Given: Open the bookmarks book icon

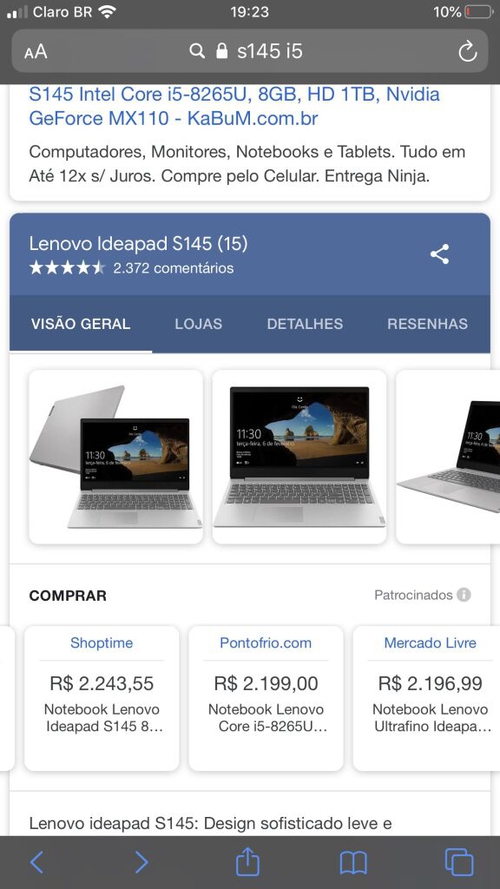Looking at the screenshot, I should [x=353, y=863].
